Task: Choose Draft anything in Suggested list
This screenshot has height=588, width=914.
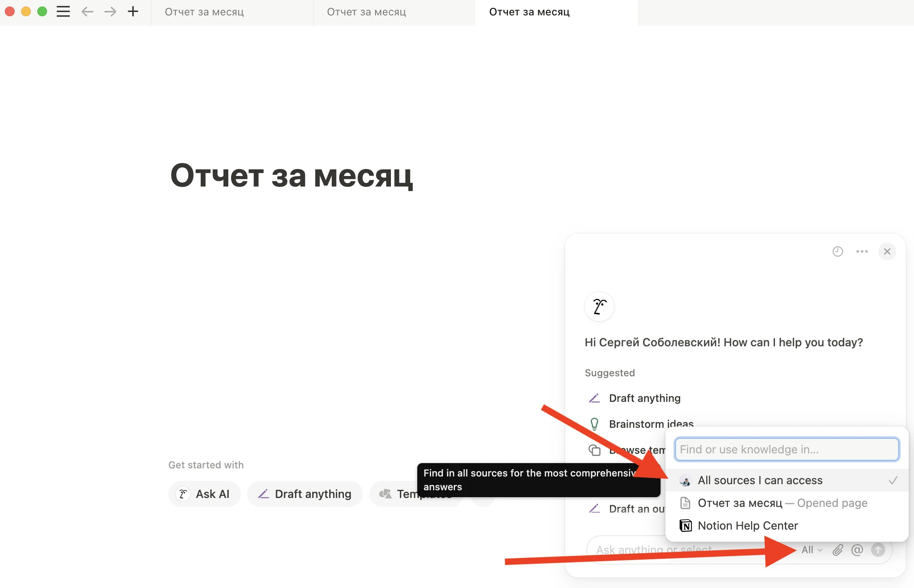Action: (645, 398)
